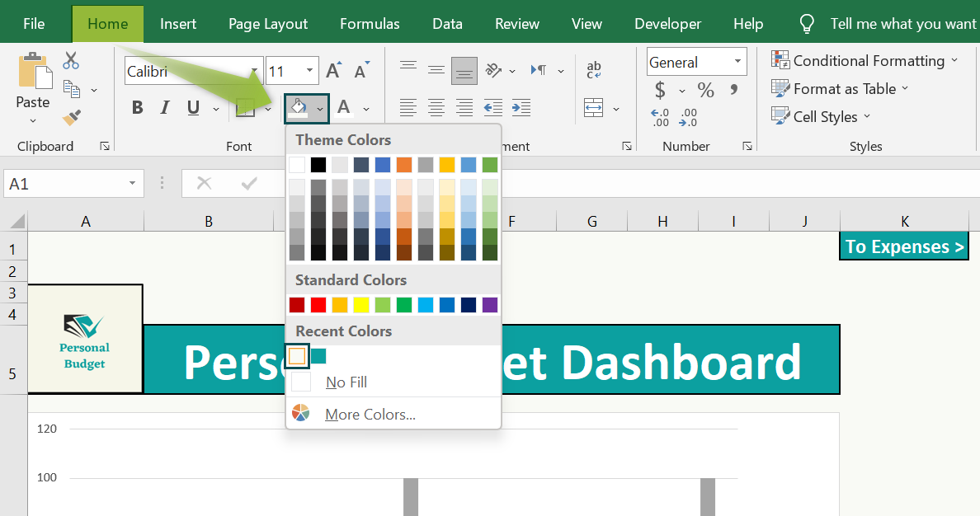Align text left
980x516 pixels.
pos(408,107)
